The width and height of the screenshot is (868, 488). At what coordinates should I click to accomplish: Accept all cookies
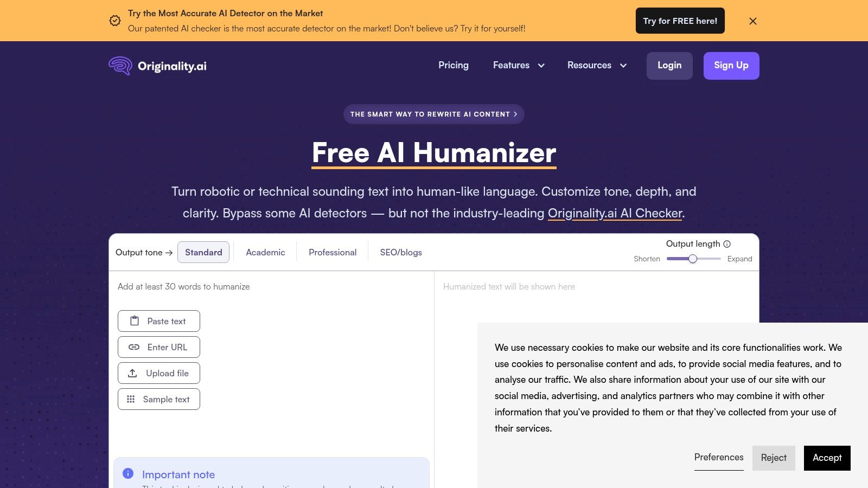(x=827, y=458)
